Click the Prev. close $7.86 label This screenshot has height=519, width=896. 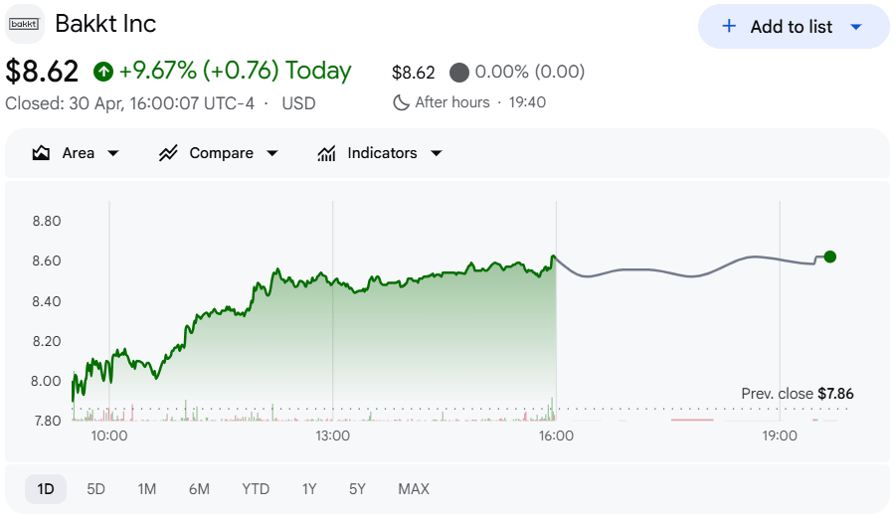(x=797, y=394)
